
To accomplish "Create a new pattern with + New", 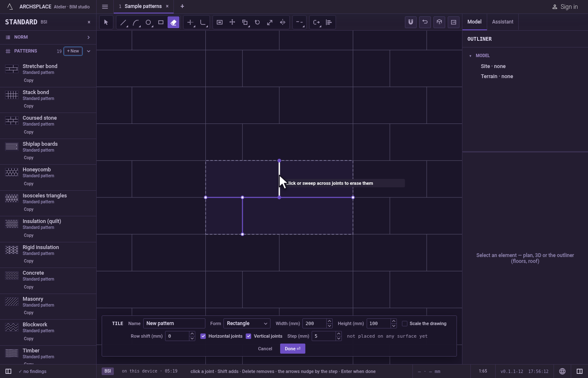I will (73, 51).
